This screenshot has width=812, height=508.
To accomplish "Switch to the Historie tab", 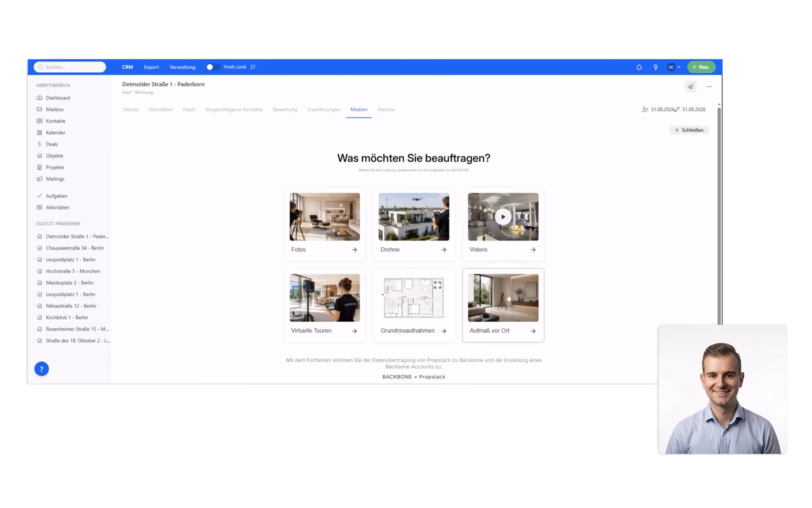I will [x=386, y=110].
